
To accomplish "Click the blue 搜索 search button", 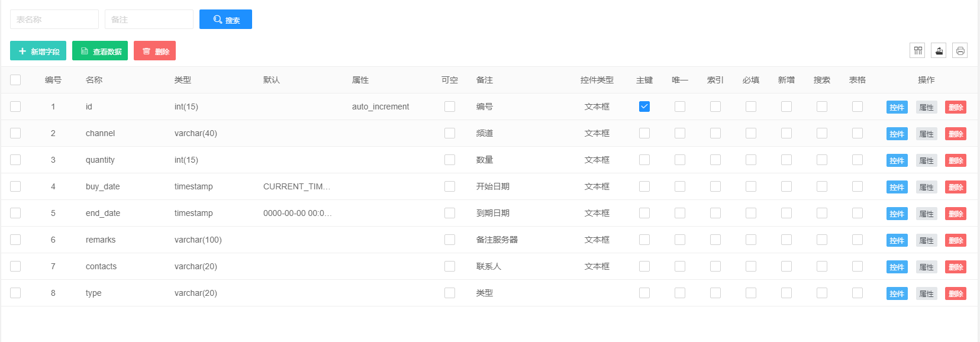I will click(x=225, y=20).
